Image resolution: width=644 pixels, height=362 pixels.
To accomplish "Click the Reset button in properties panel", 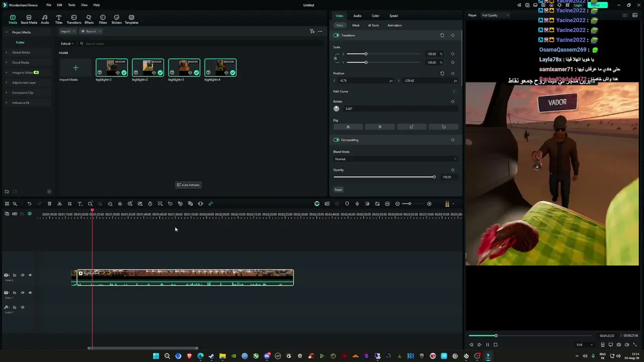I will point(339,190).
